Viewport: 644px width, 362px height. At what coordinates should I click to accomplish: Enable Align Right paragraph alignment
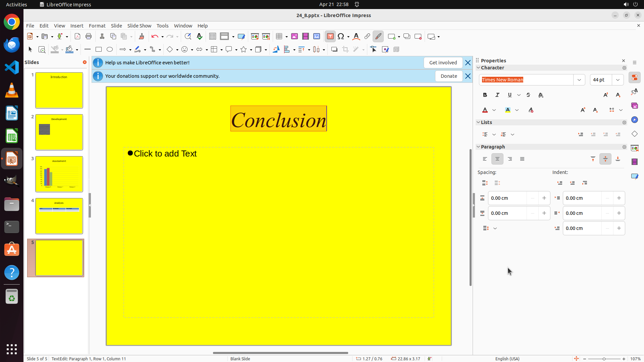pos(510,159)
